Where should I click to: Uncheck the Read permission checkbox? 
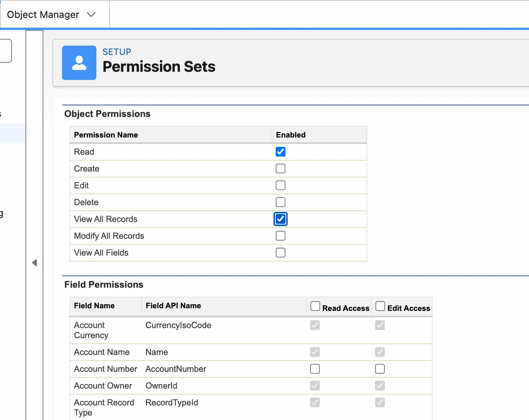coord(281,152)
